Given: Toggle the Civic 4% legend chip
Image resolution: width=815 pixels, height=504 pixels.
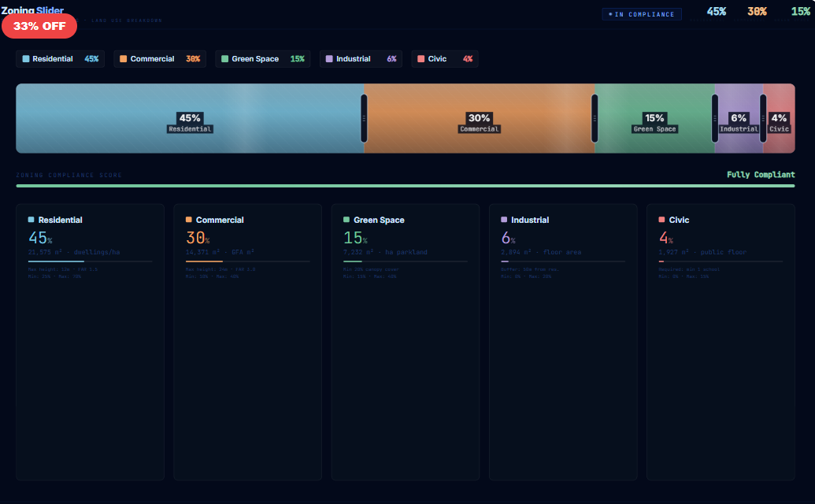Looking at the screenshot, I should tap(445, 58).
